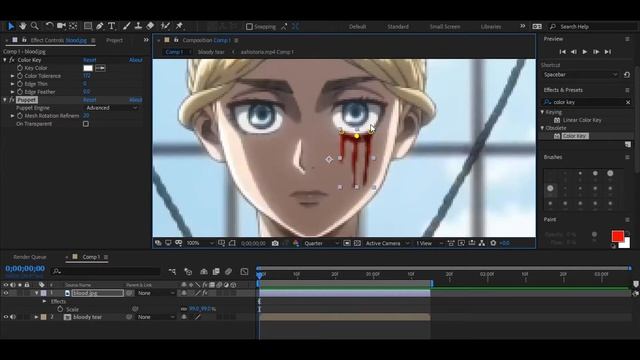Toggle the Puppet fx effect switch
Image resolution: width=640 pixels, height=360 pixels.
click(12, 100)
